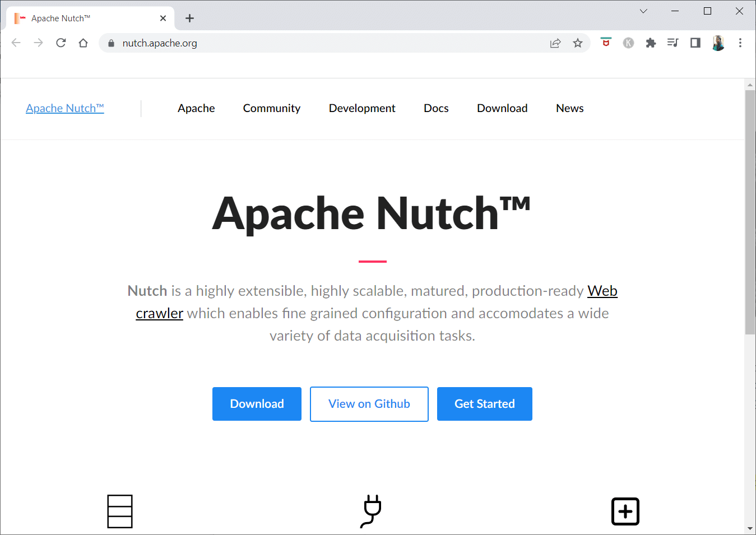Screen dimensions: 756x535
Task: Open the News navigation item
Action: click(x=570, y=108)
